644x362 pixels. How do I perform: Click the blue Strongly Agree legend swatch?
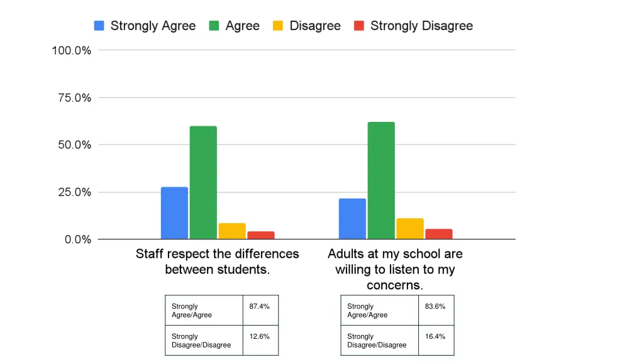pos(99,26)
